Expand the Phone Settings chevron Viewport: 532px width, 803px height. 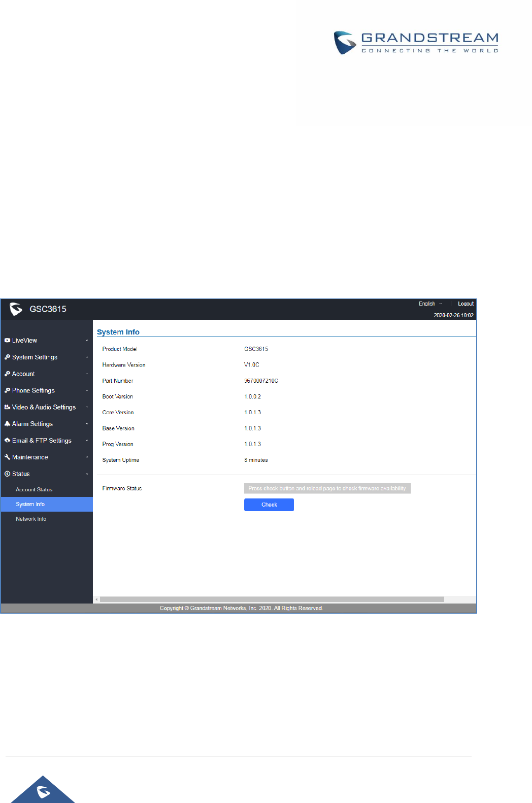tap(87, 391)
